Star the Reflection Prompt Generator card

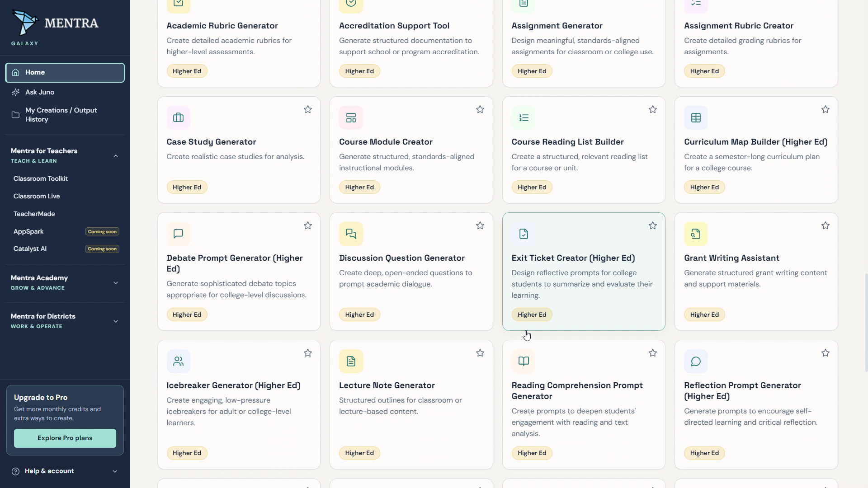point(826,353)
